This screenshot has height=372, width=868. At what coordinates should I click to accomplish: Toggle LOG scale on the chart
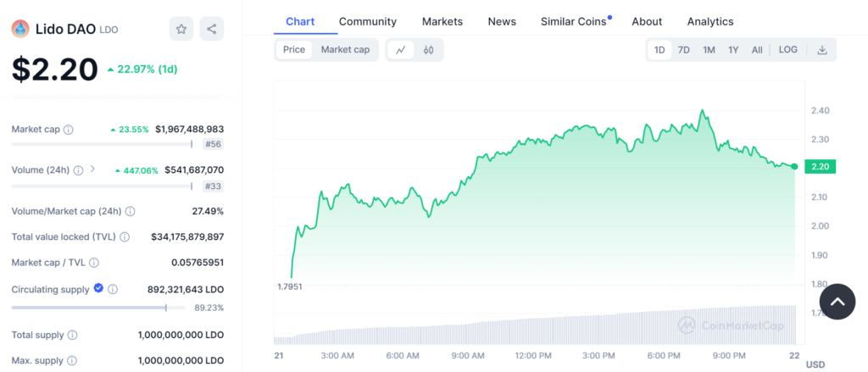[x=787, y=50]
